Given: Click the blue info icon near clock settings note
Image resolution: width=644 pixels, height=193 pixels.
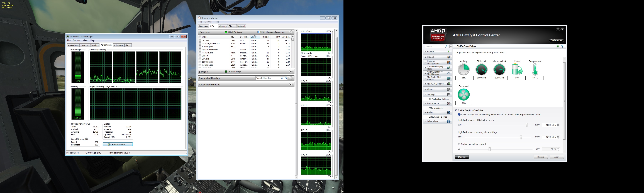Looking at the screenshot, I should point(459,115).
